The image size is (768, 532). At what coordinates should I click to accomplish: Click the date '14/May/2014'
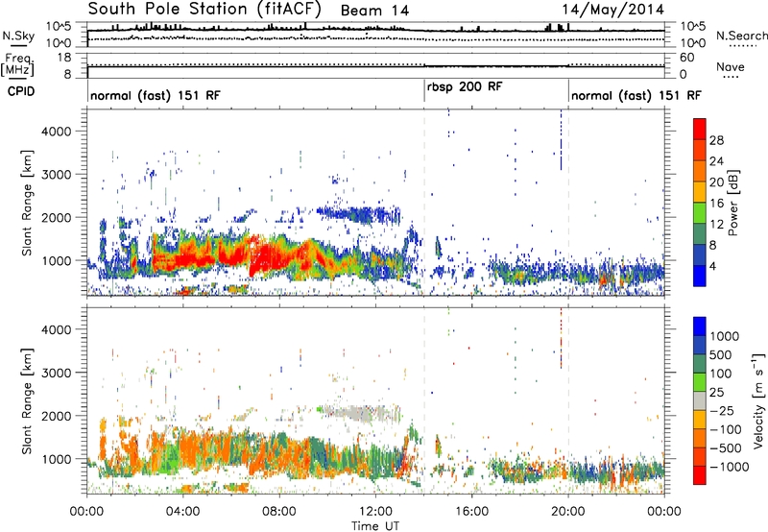point(612,10)
